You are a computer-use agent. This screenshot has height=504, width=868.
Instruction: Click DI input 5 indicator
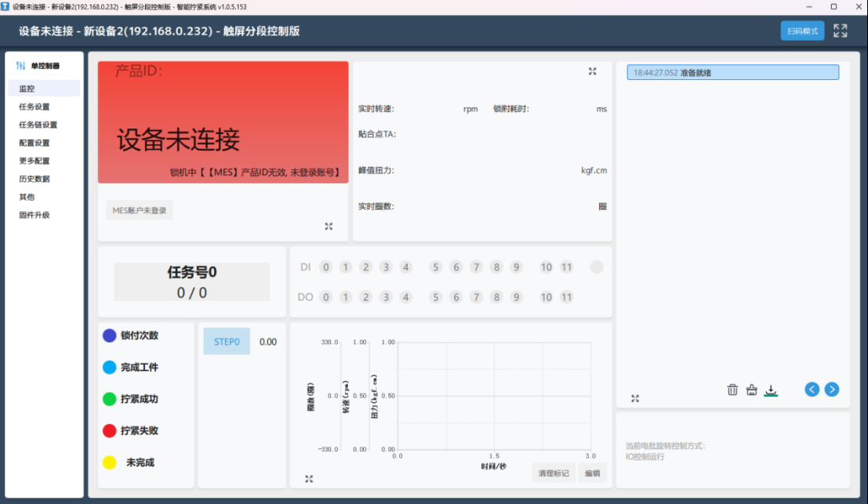click(x=436, y=267)
